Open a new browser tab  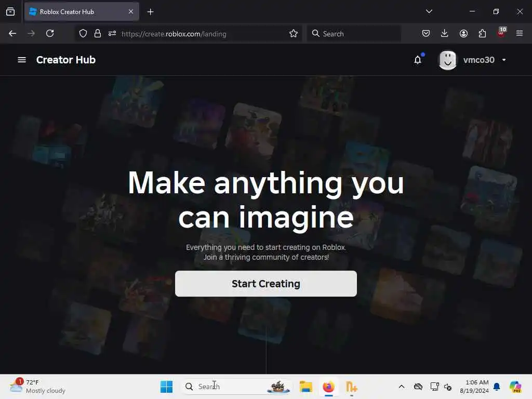coord(150,12)
